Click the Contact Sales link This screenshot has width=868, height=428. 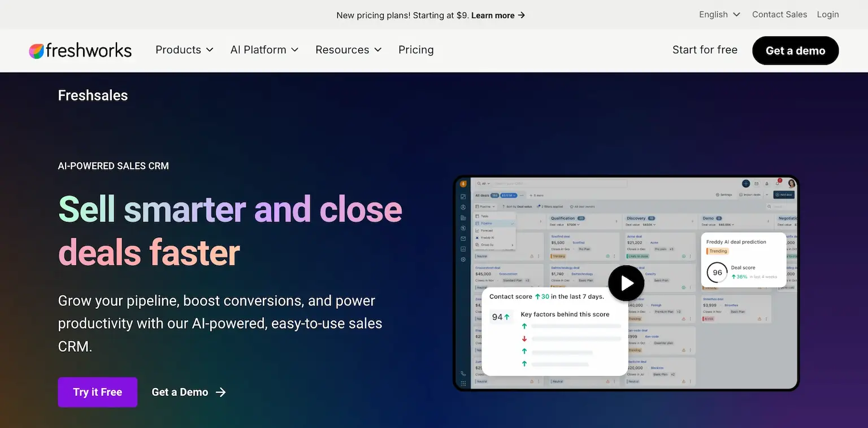coord(779,15)
